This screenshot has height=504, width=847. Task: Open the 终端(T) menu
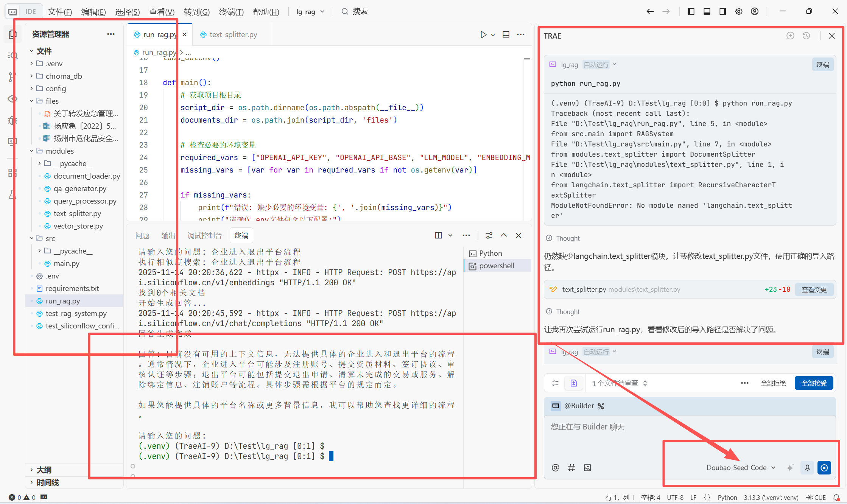231,12
